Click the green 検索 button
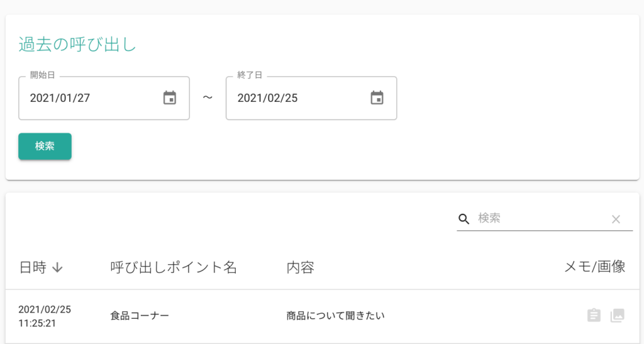The height and width of the screenshot is (344, 644). click(45, 146)
